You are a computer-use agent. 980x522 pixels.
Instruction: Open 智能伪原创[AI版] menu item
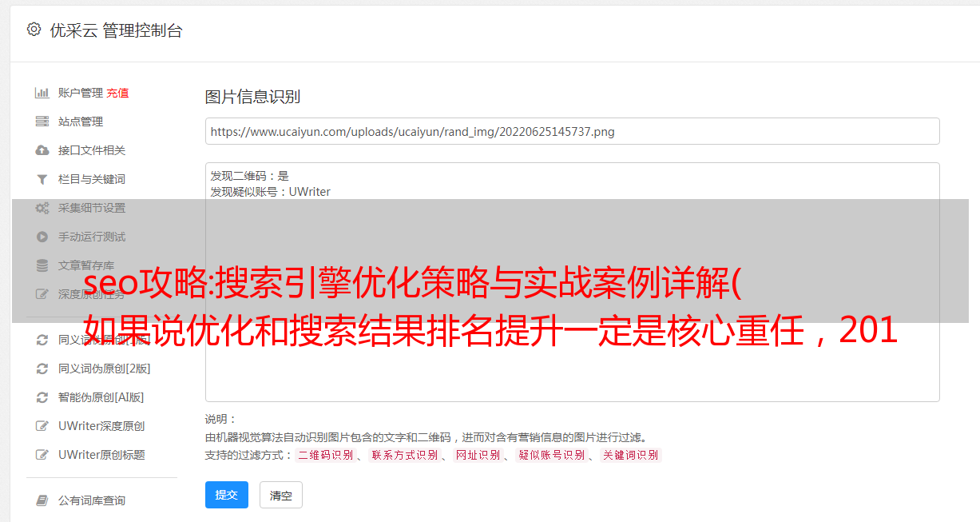(x=101, y=397)
